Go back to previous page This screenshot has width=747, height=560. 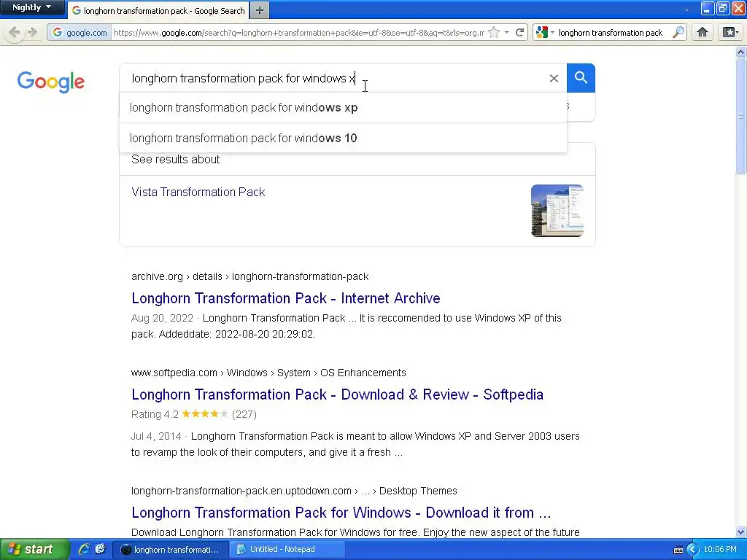(x=14, y=32)
